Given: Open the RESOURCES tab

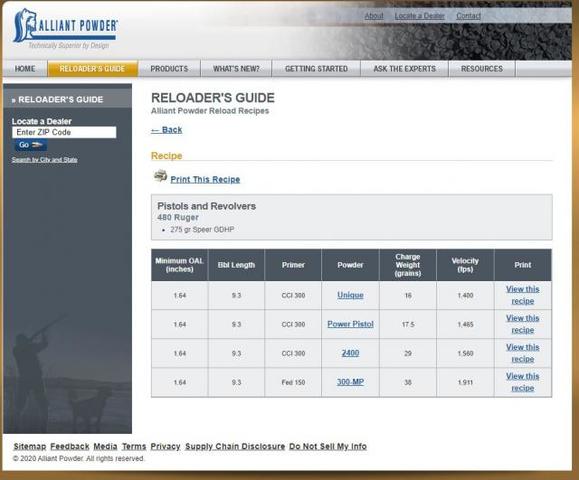Looking at the screenshot, I should (x=482, y=69).
